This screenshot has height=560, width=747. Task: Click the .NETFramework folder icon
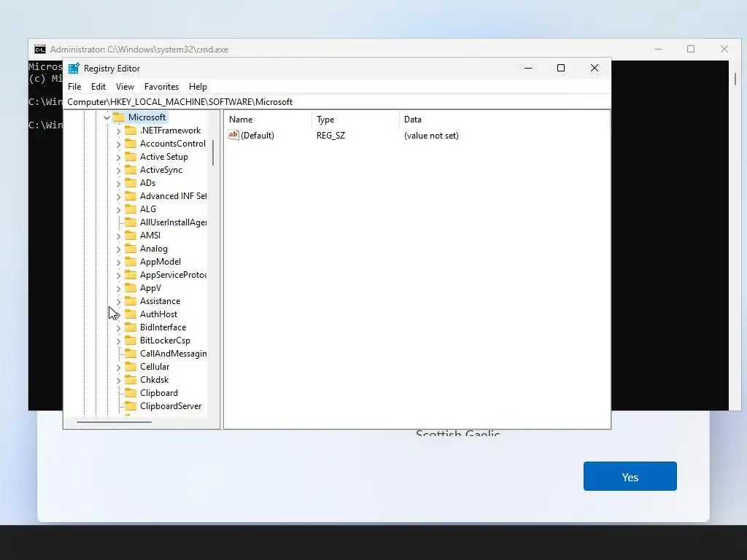131,131
